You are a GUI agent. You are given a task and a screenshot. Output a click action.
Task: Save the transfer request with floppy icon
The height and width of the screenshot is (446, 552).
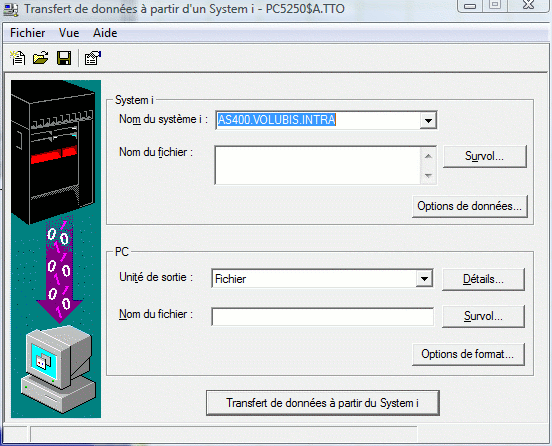point(64,58)
